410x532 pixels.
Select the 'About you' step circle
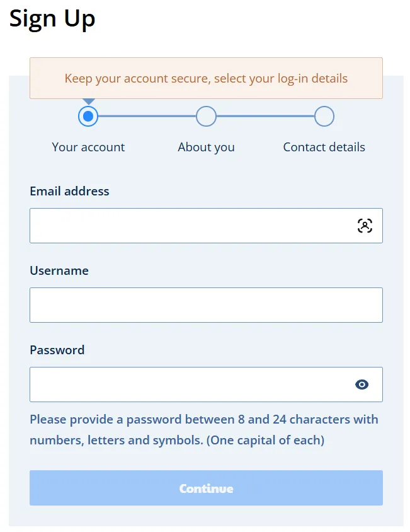coord(206,117)
